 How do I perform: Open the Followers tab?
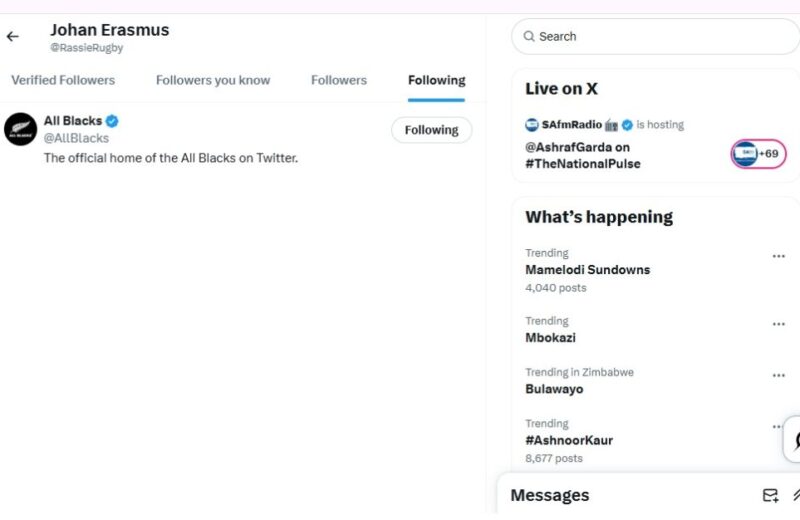coord(339,80)
